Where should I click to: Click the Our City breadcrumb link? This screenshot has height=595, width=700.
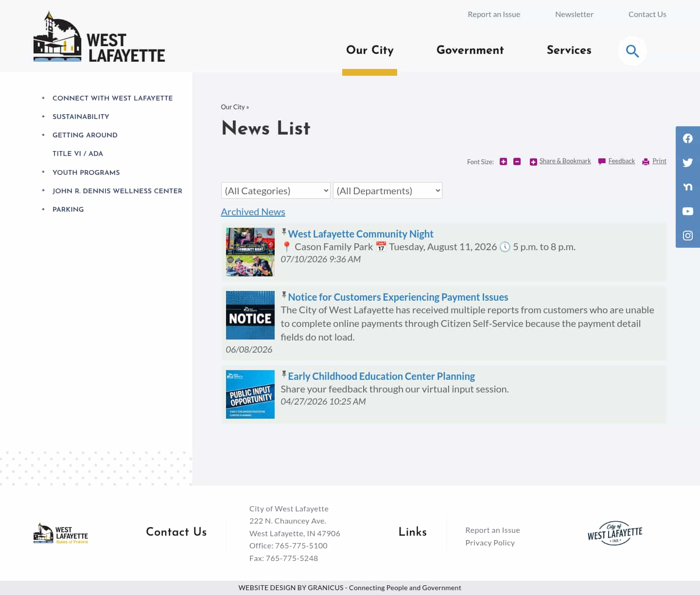[x=233, y=107]
